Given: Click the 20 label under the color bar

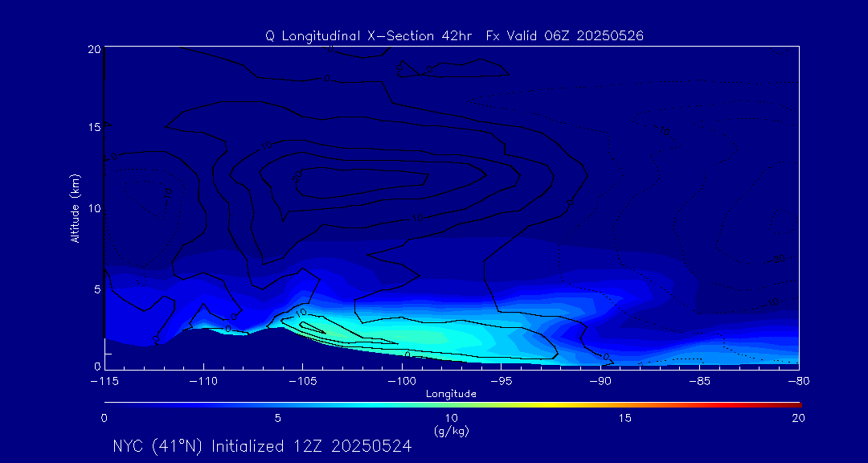Looking at the screenshot, I should tap(798, 419).
